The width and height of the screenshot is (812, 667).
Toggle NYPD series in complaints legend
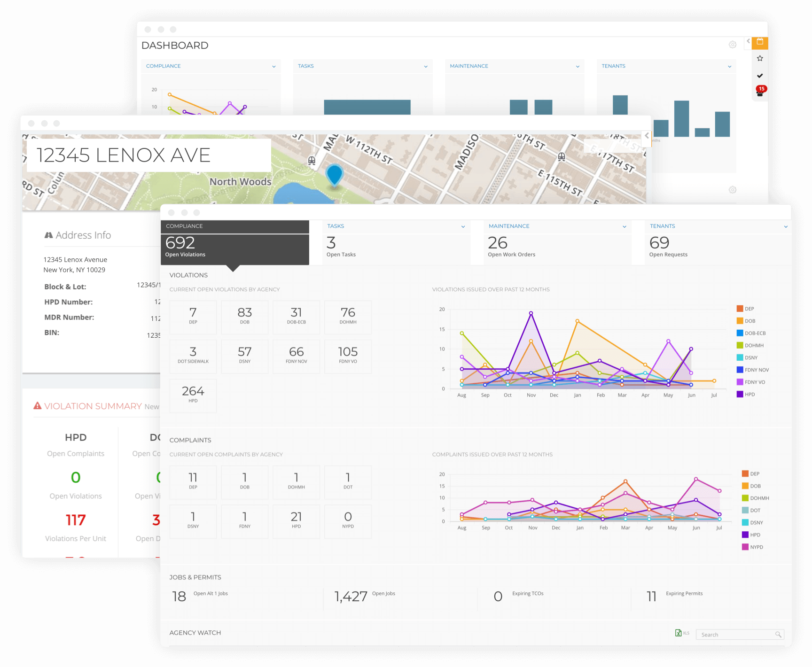[753, 547]
